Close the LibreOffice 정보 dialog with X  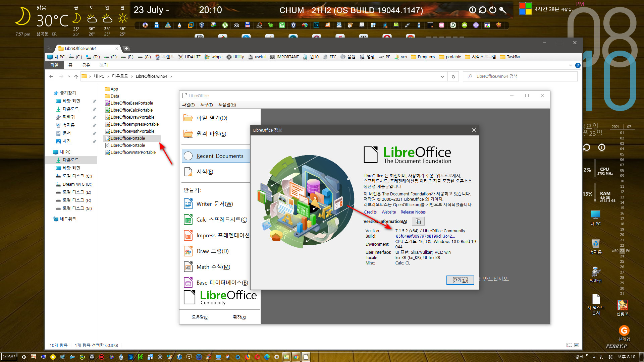(474, 130)
